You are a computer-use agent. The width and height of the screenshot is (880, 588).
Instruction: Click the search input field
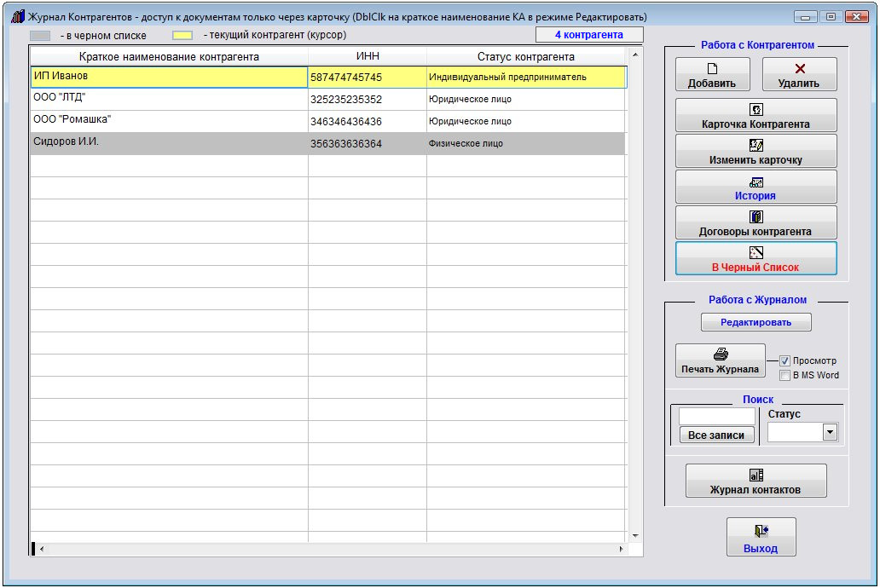pos(716,417)
